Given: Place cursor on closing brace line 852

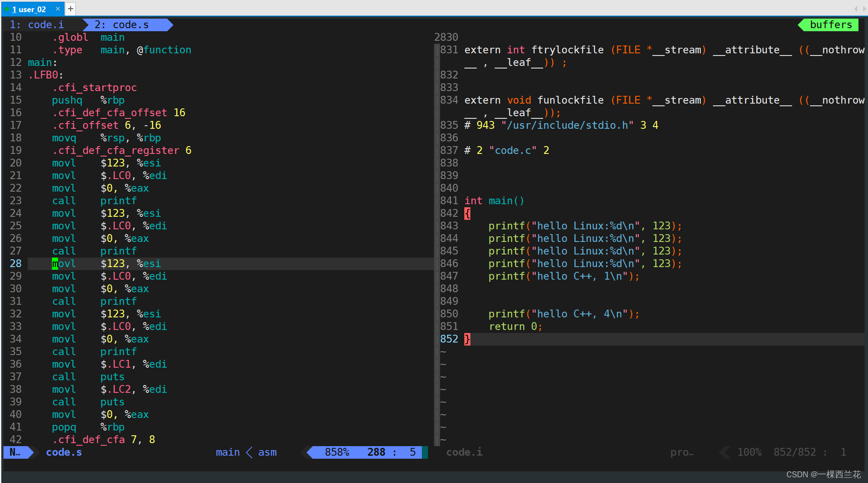Looking at the screenshot, I should point(467,339).
